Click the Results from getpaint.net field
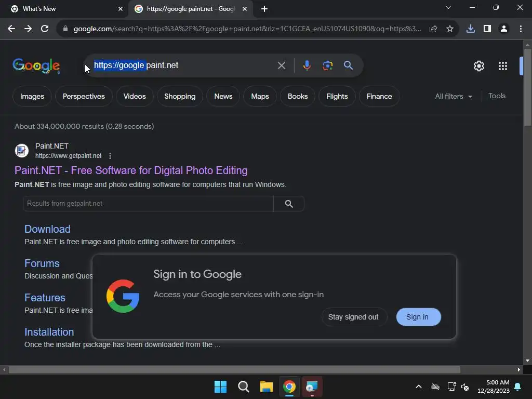The width and height of the screenshot is (532, 399). coord(148,204)
